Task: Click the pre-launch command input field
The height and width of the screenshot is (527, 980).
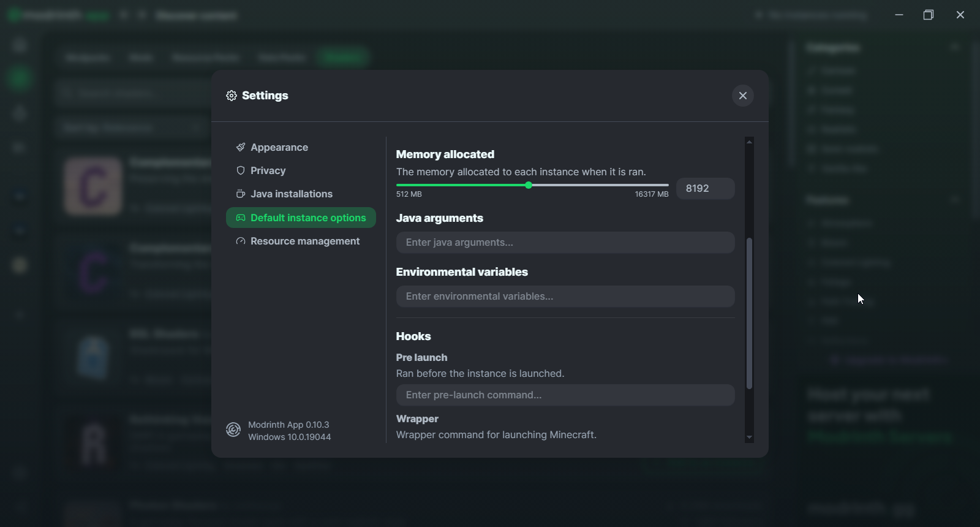Action: point(565,395)
